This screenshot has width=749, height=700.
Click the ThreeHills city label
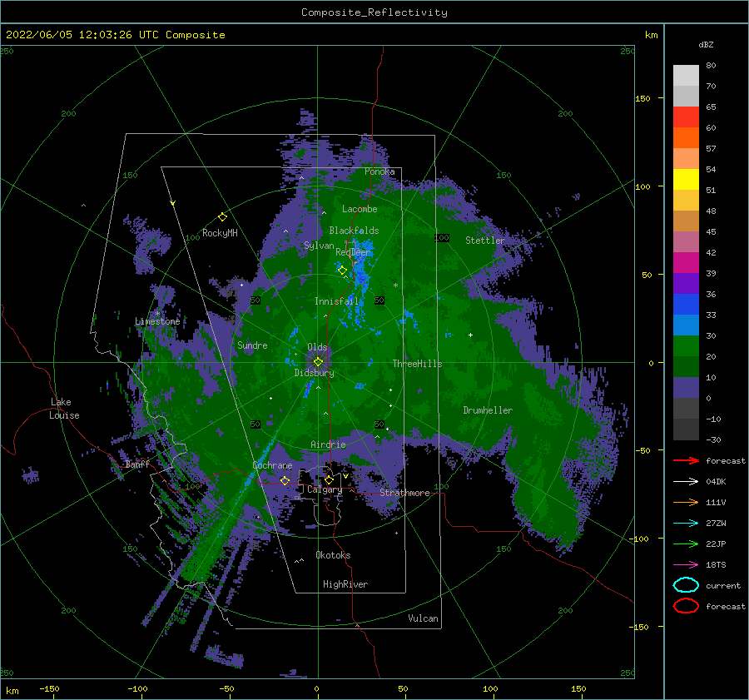point(417,364)
